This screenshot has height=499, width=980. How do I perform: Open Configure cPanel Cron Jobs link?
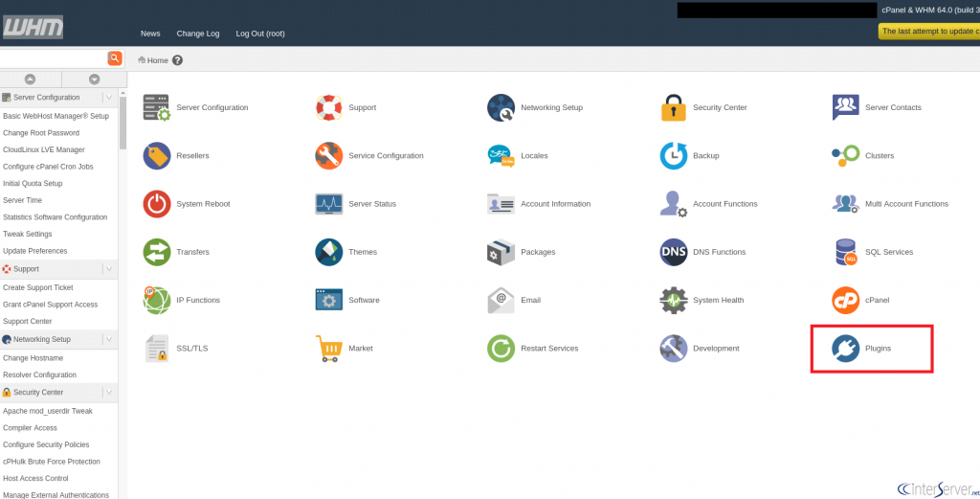[x=48, y=167]
